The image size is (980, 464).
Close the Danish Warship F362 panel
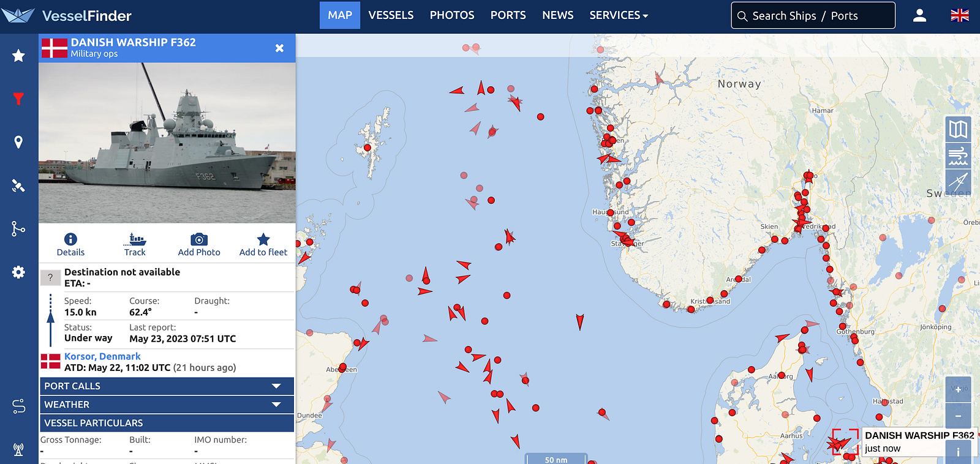coord(279,48)
